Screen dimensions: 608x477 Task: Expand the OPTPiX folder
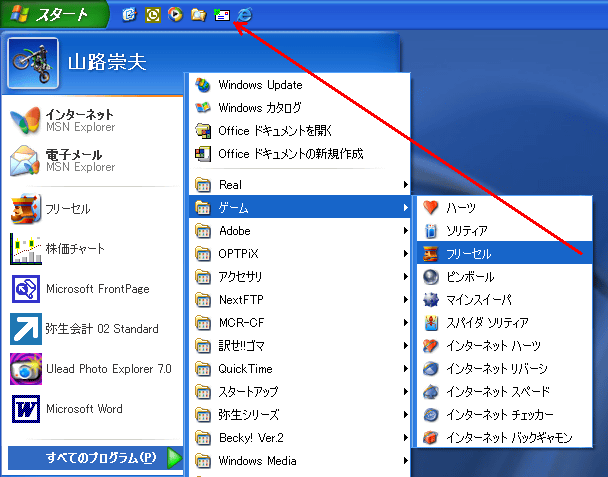[x=299, y=254]
